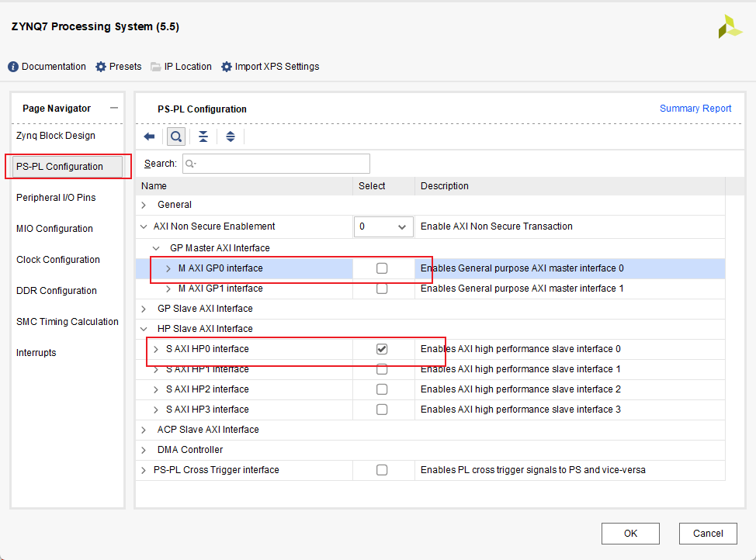Click the back arrow toolbar icon
Image resolution: width=756 pixels, height=560 pixels.
pyautogui.click(x=150, y=137)
